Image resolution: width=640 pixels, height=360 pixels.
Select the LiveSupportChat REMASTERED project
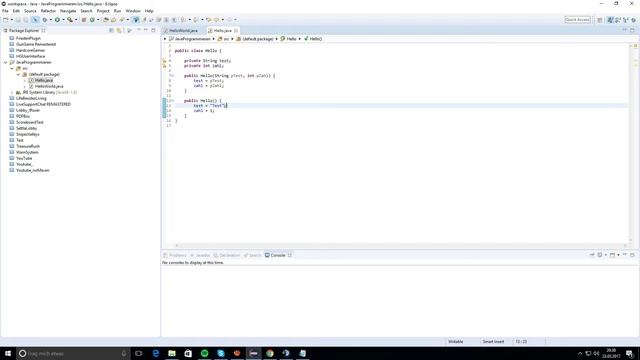tap(43, 104)
